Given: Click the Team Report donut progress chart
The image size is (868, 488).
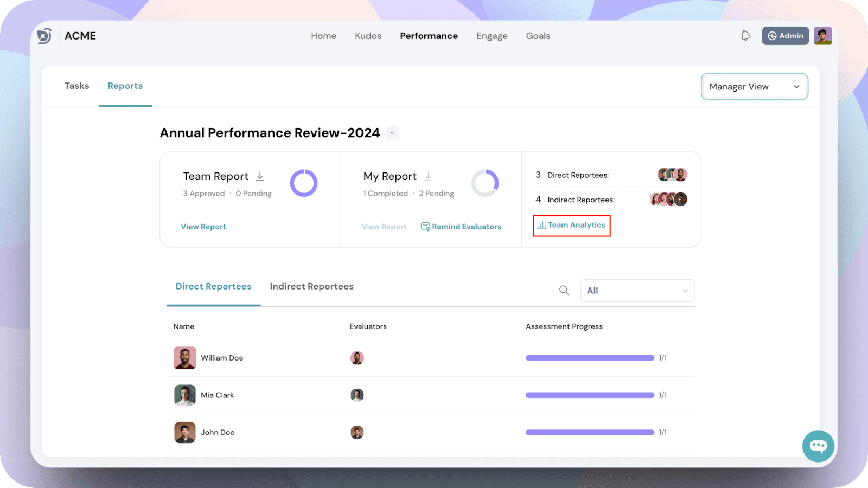Looking at the screenshot, I should click(304, 183).
